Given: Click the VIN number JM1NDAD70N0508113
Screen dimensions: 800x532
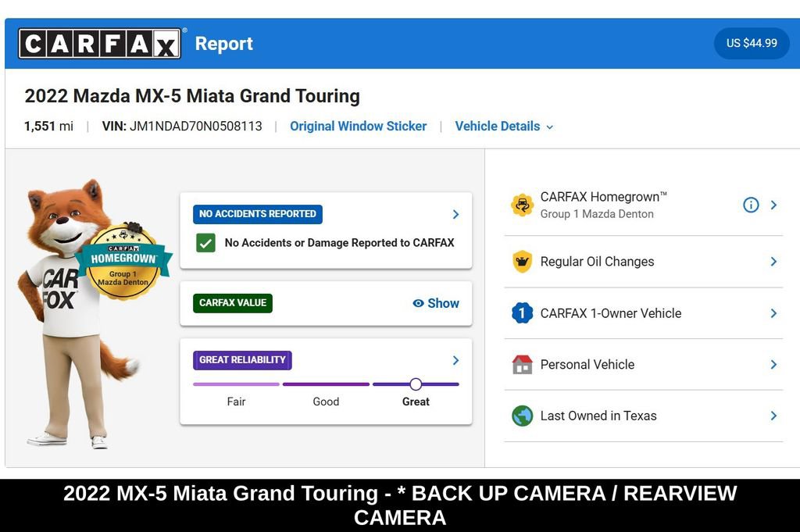Looking at the screenshot, I should click(196, 126).
